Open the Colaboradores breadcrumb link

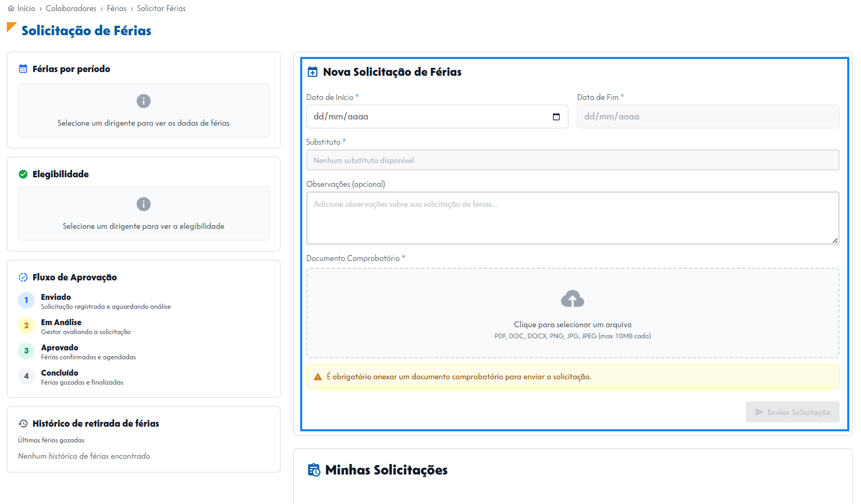71,8
